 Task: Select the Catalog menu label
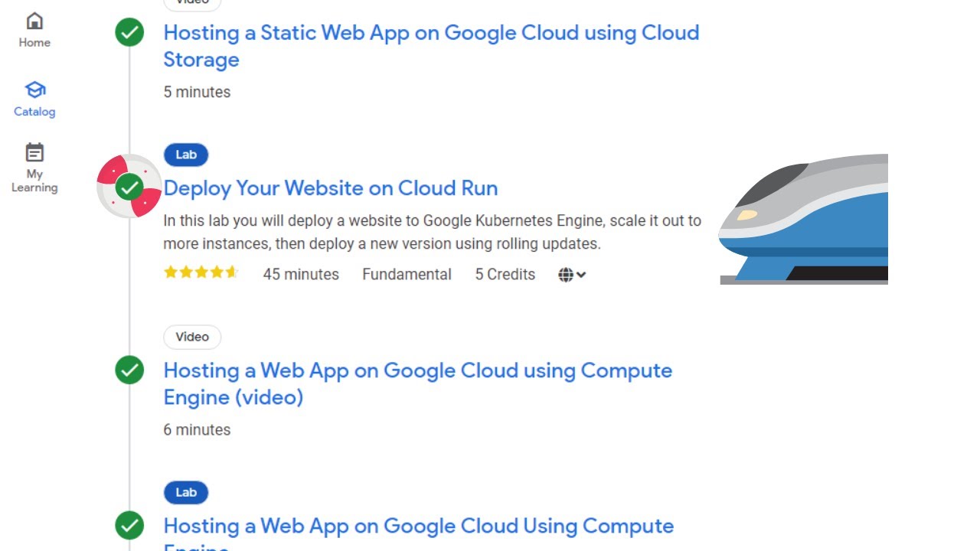pyautogui.click(x=34, y=112)
